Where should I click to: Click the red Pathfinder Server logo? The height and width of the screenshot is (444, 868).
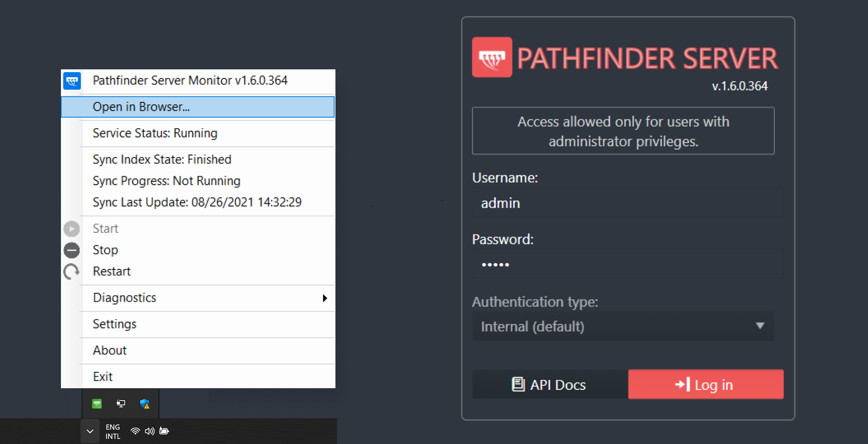(492, 57)
